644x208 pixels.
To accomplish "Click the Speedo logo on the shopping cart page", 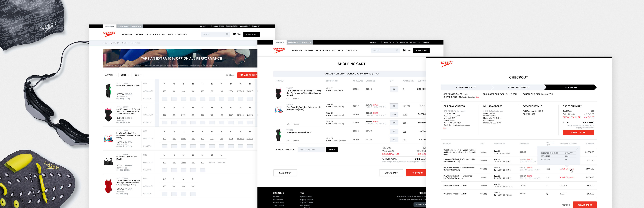I will tap(279, 50).
